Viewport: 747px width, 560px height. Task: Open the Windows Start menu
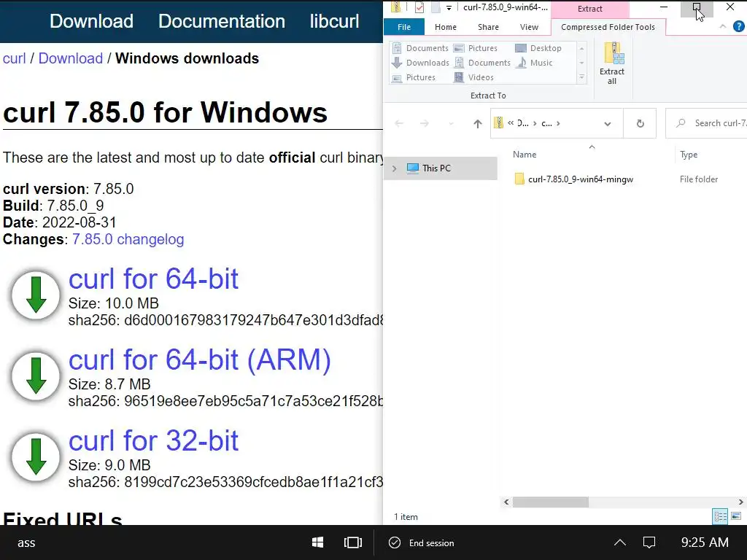318,542
